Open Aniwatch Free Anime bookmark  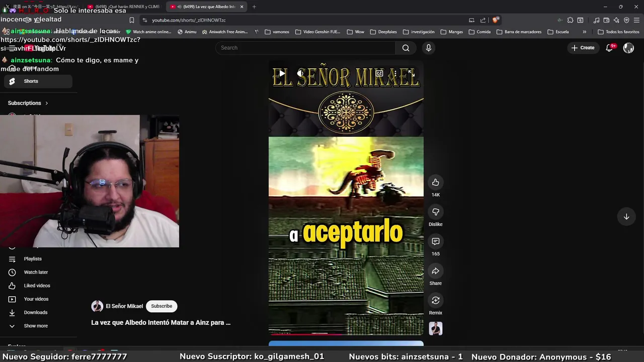(225, 32)
